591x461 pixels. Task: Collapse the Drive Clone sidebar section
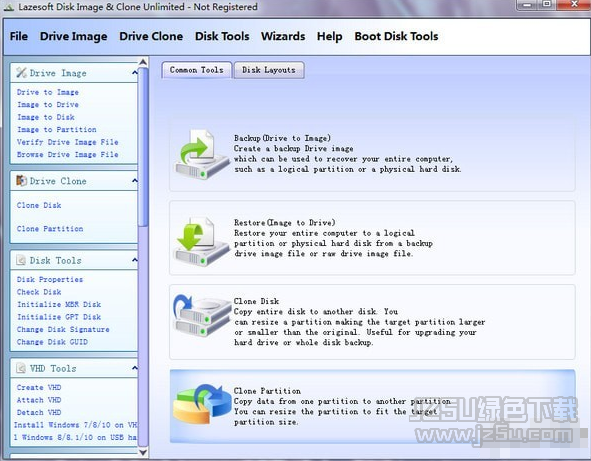coord(135,181)
